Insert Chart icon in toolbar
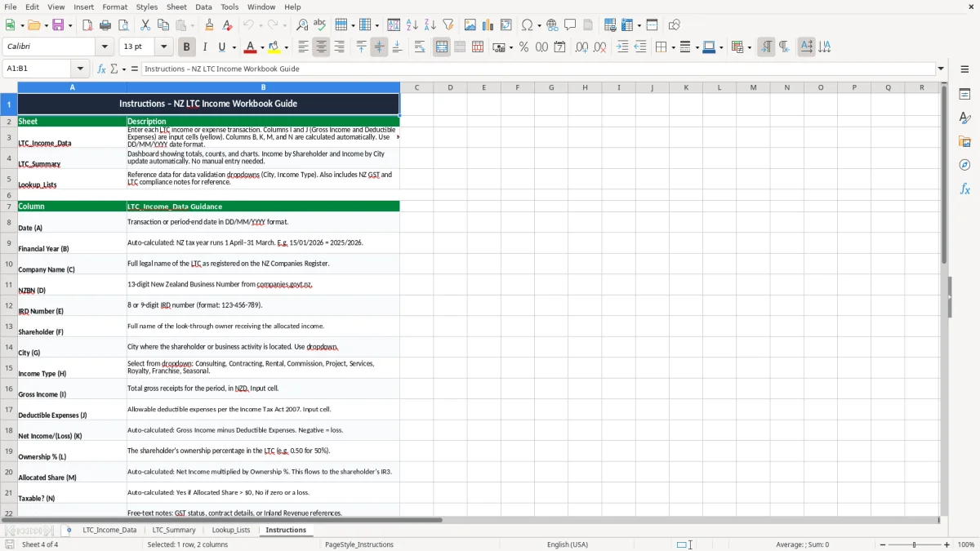This screenshot has height=551, width=980. coord(488,25)
